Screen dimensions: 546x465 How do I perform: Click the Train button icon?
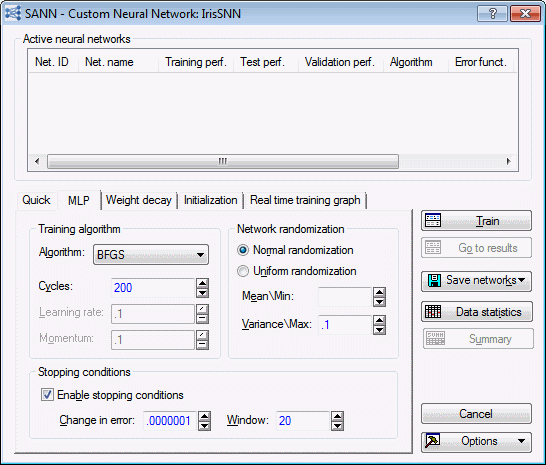(433, 220)
